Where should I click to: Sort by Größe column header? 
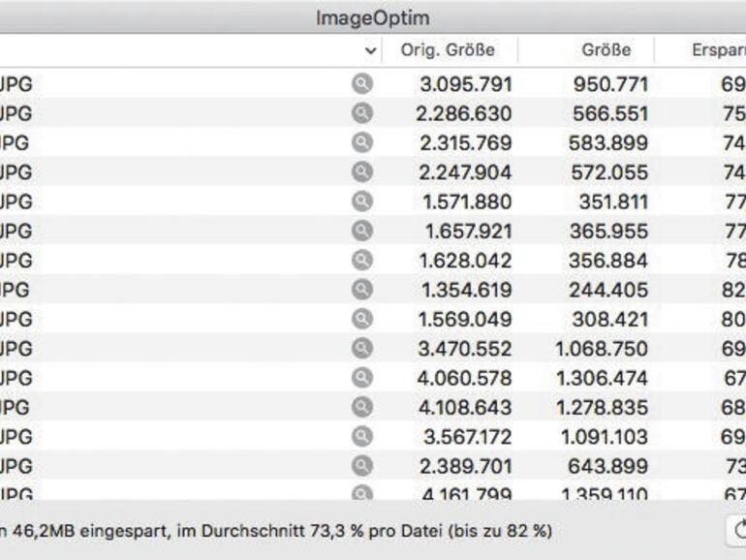pyautogui.click(x=606, y=50)
